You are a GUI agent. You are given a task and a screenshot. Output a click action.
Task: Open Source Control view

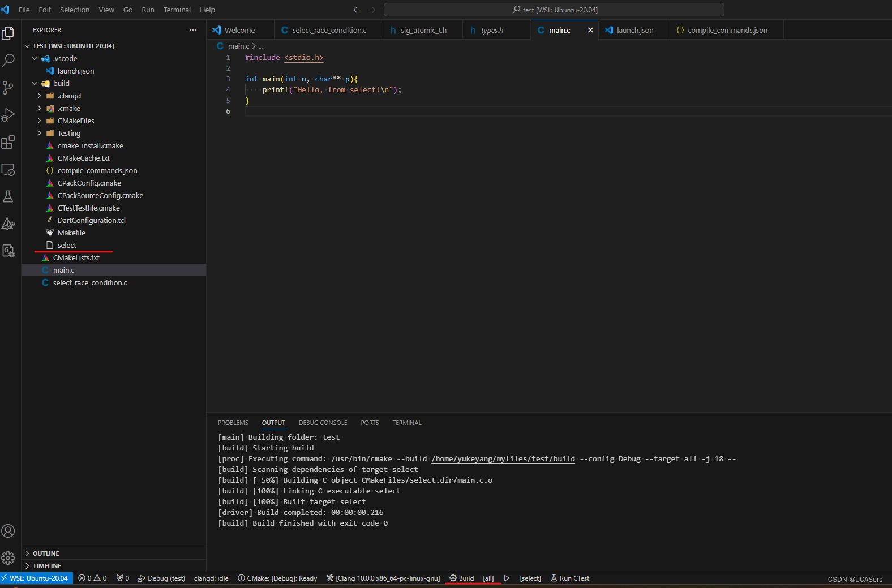(8, 87)
